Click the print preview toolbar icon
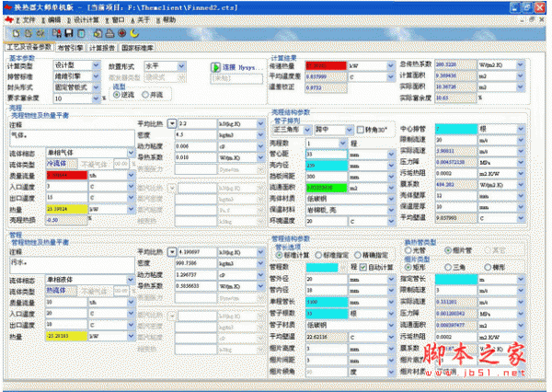Viewport: 552px width, 392px height. [98, 33]
